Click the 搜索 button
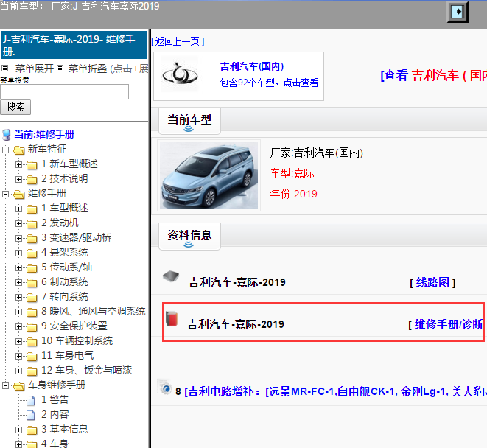Screen dimensions: 487x448 pyautogui.click(x=15, y=107)
